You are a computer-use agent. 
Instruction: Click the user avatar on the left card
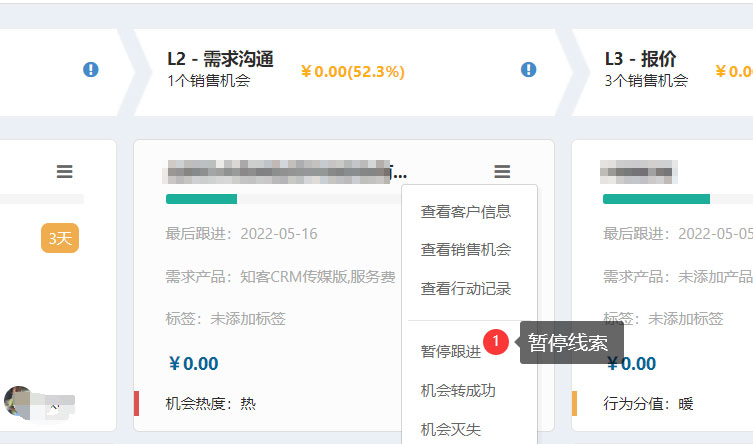tap(17, 400)
